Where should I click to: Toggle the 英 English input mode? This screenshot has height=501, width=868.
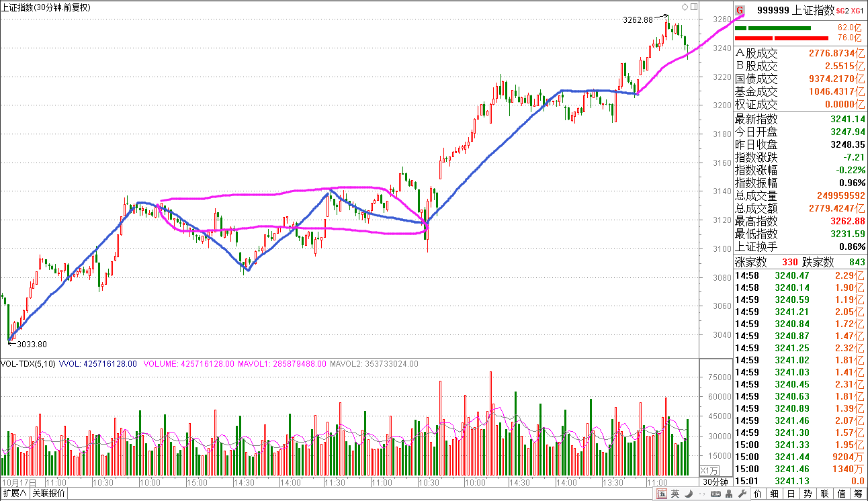[675, 494]
